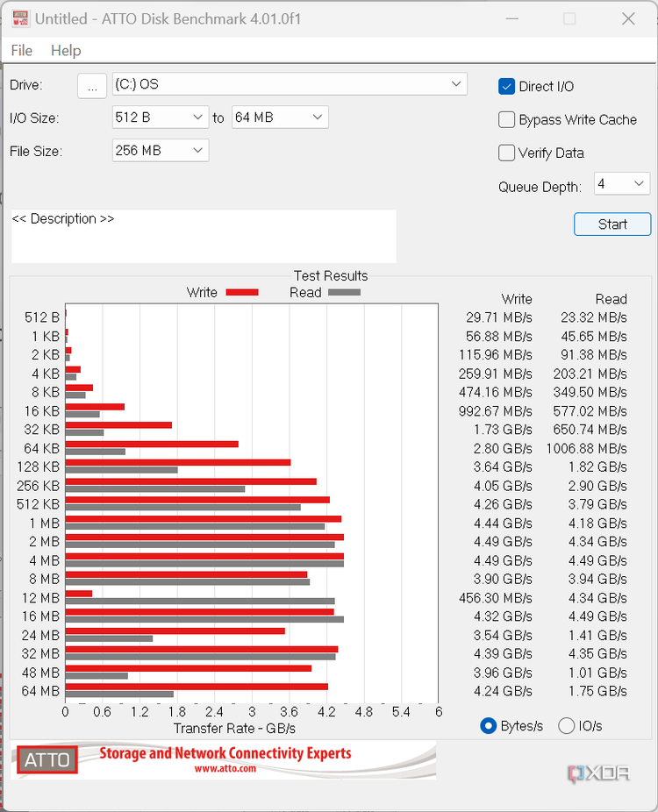Click the 24 MB row label

click(40, 636)
